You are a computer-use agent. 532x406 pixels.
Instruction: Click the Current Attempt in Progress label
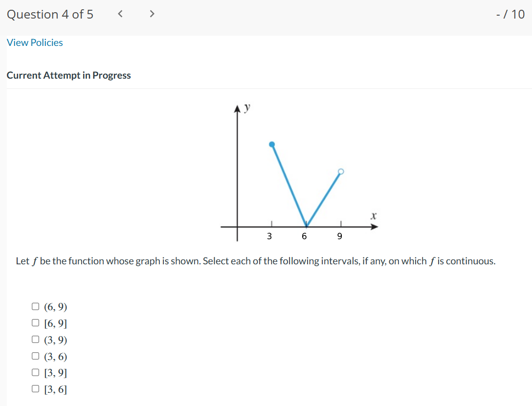[x=68, y=75]
